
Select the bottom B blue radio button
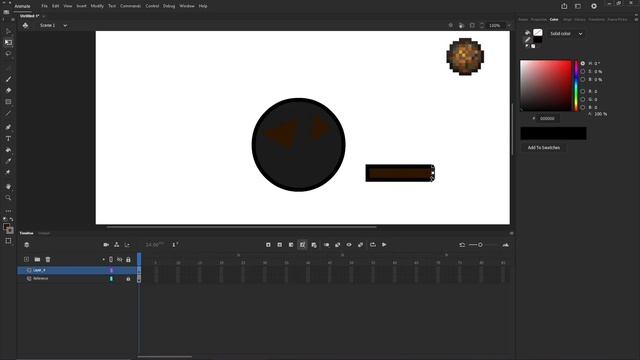[x=582, y=107]
